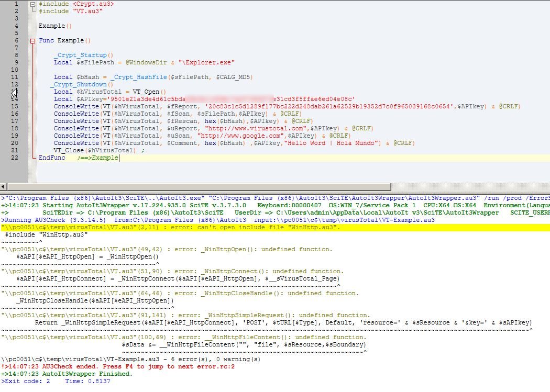Select line number 22 in the margin

(14, 158)
